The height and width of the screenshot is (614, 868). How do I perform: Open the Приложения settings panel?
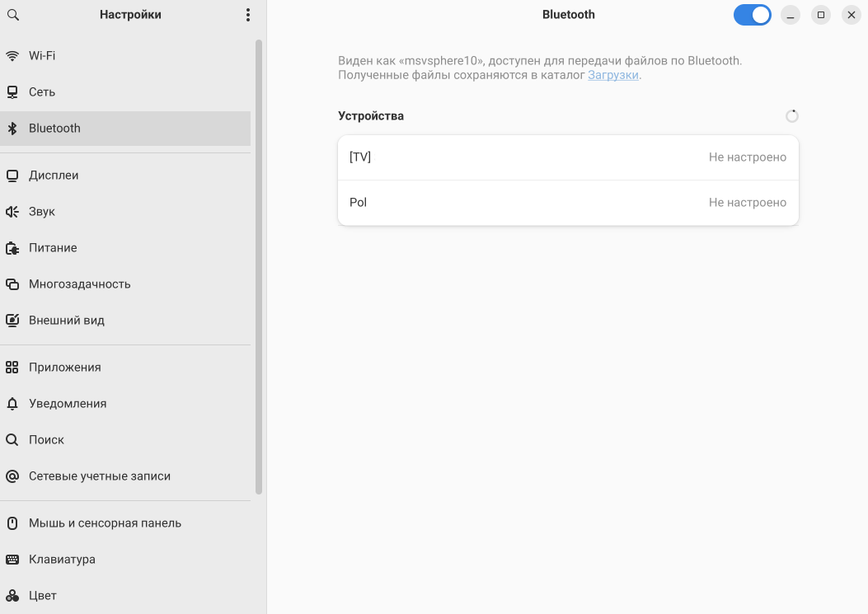point(64,368)
